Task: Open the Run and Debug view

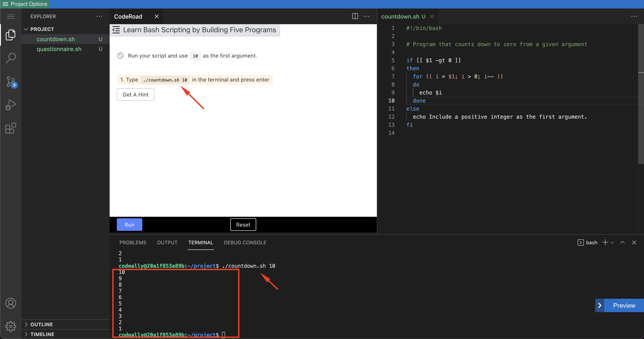Action: (11, 105)
